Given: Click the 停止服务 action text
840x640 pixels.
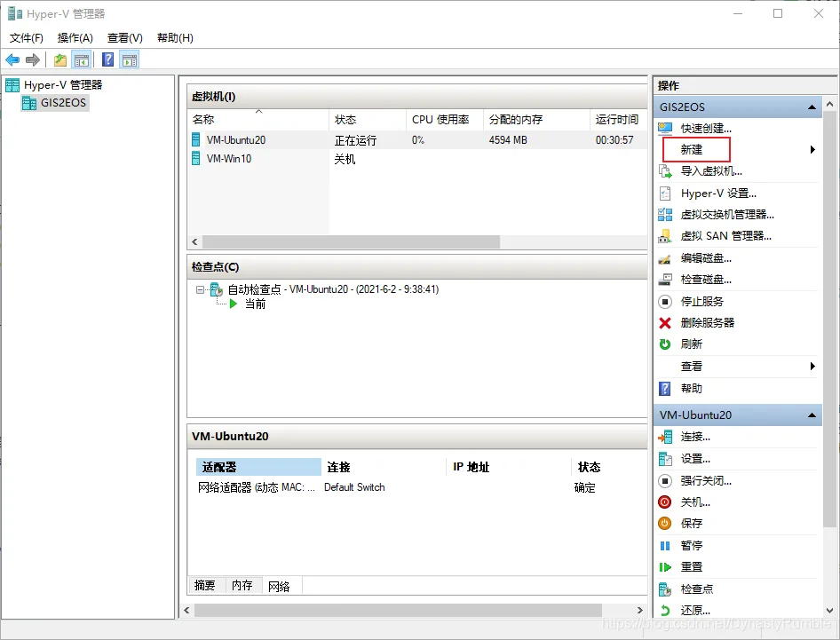Looking at the screenshot, I should tap(701, 302).
